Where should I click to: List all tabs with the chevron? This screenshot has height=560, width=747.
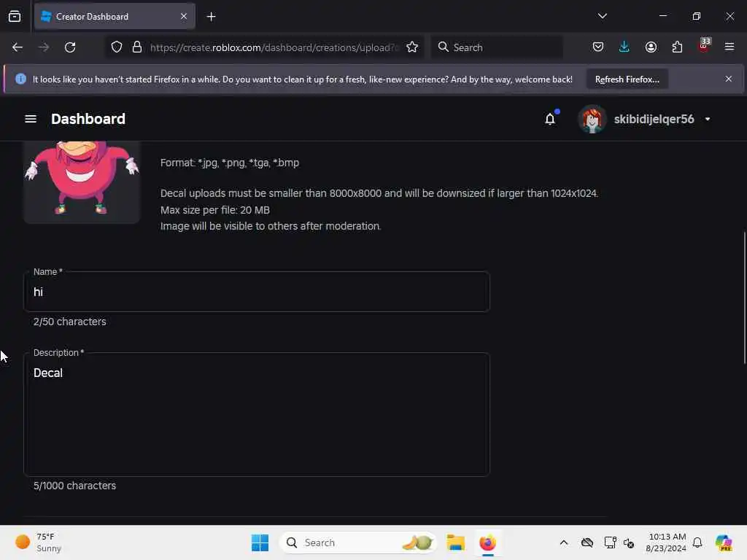[x=602, y=16]
